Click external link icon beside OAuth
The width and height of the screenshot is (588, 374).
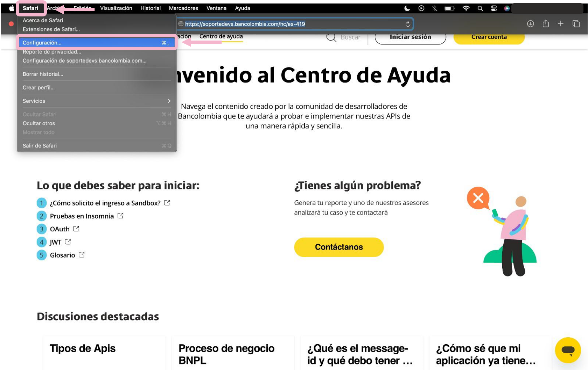coord(76,229)
